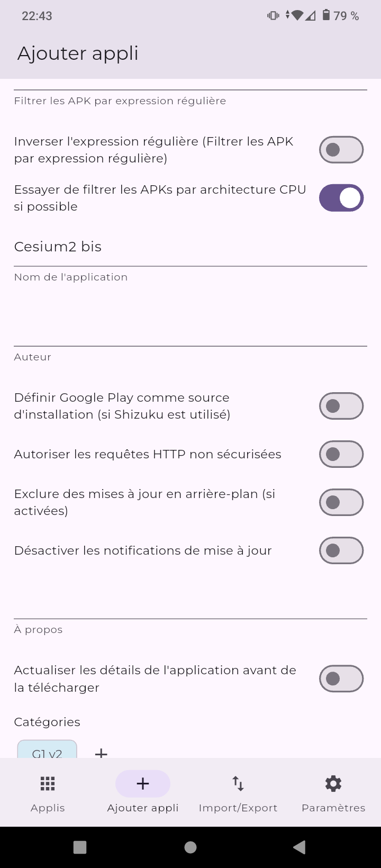
Task: Enable refreshing app details before download
Action: [341, 679]
